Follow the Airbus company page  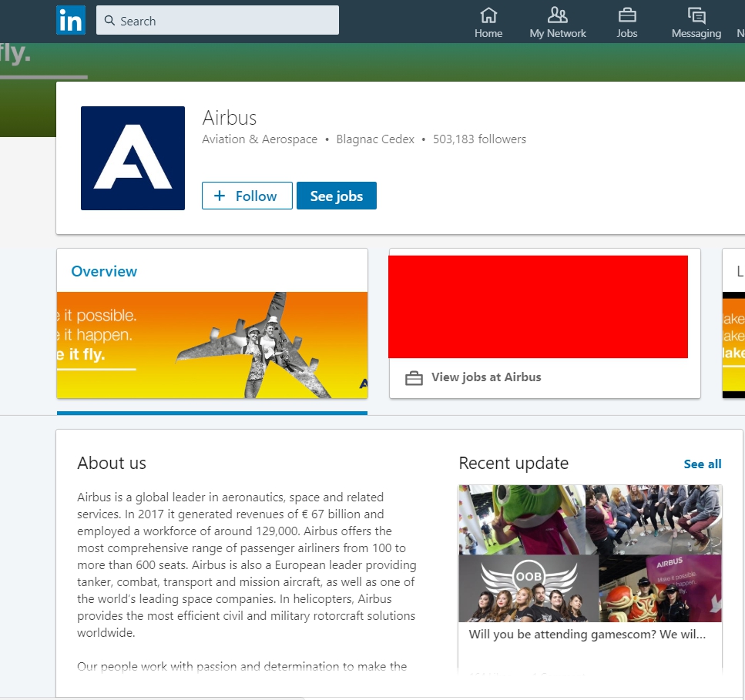point(247,196)
